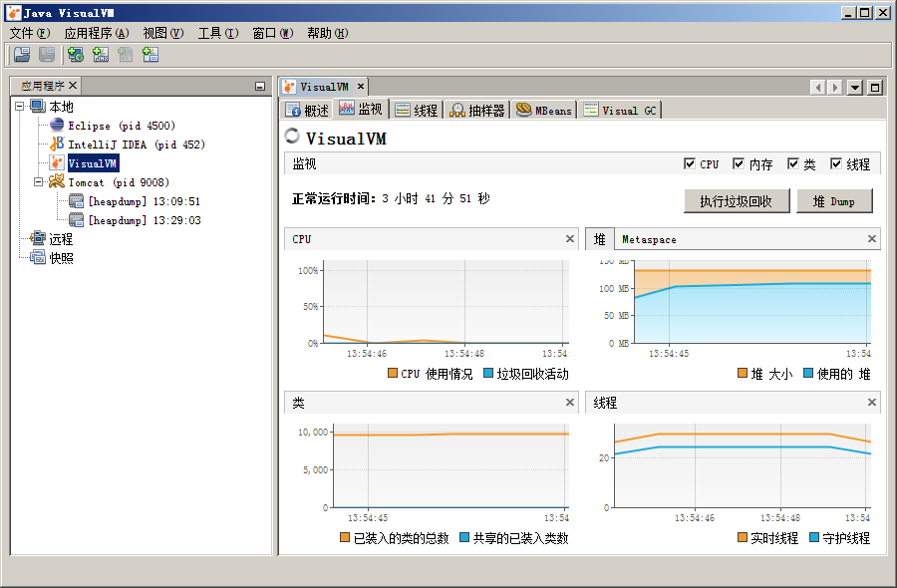897x588 pixels.
Task: Click inside the heap memory chart
Action: (752, 302)
